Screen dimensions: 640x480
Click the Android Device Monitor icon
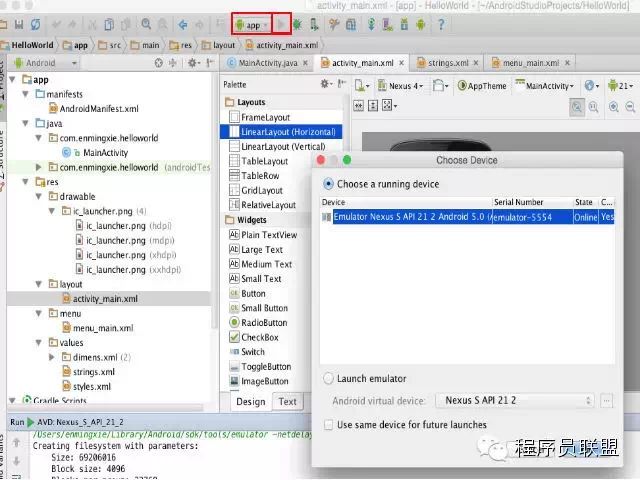click(x=420, y=25)
